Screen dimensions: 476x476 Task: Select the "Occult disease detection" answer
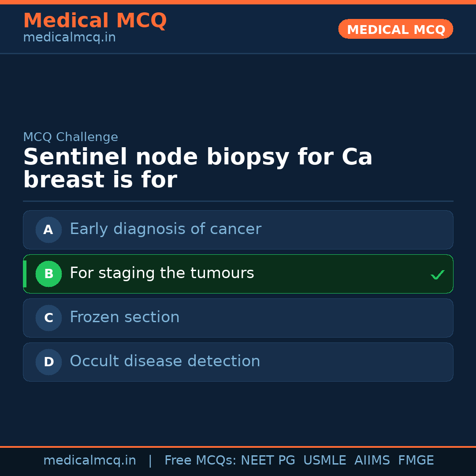tap(165, 361)
